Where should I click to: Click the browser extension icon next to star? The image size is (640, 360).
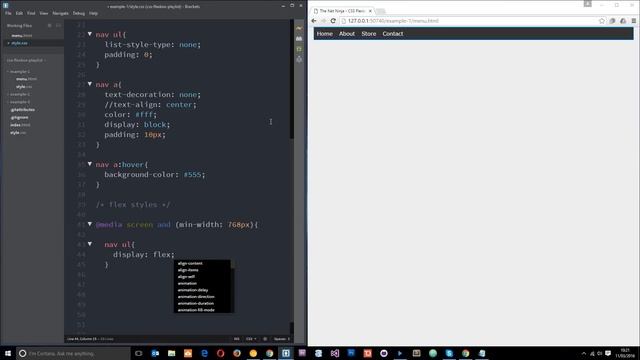click(612, 21)
